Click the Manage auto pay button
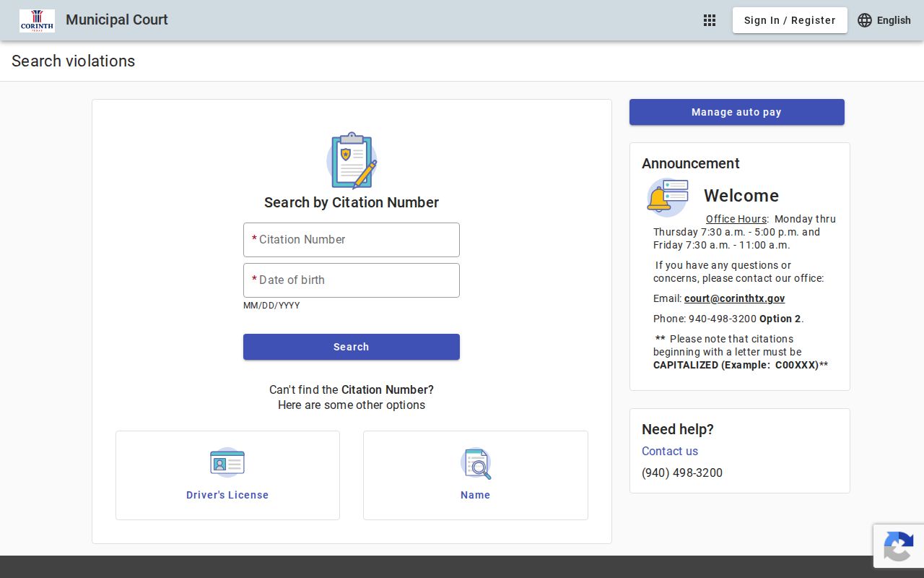This screenshot has width=924, height=578. [x=737, y=112]
